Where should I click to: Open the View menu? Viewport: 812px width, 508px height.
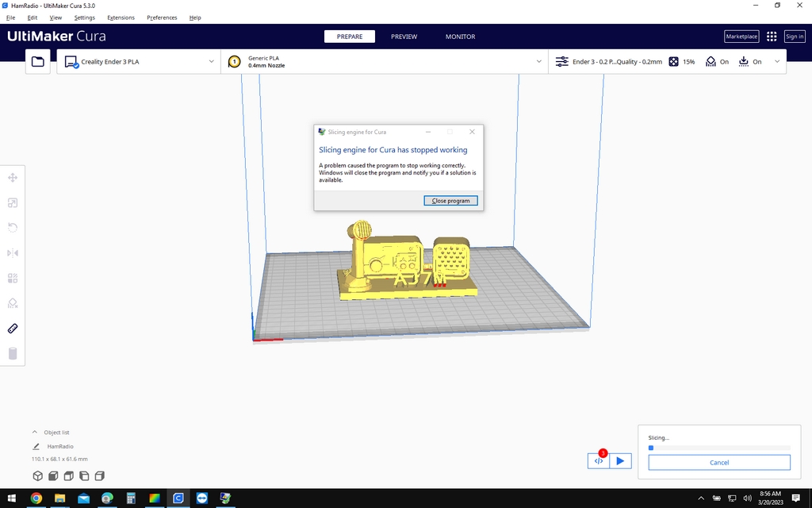pos(56,17)
